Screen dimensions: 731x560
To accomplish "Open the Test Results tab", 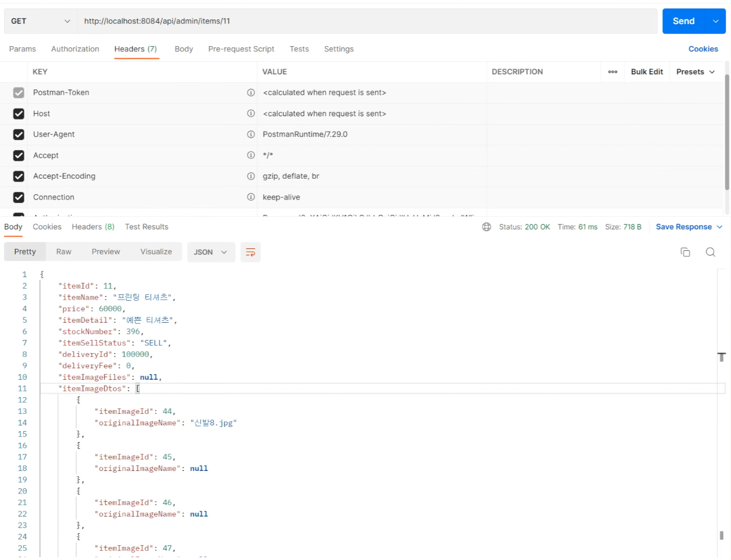I will (x=147, y=227).
